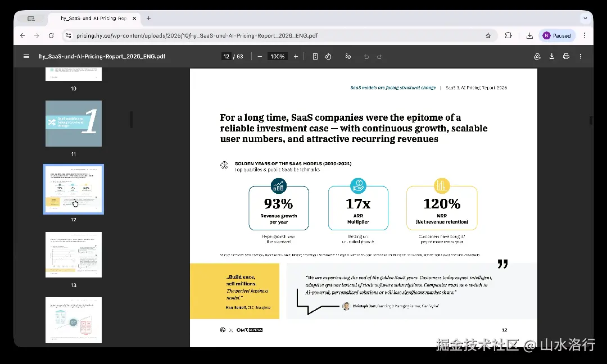This screenshot has width=607, height=364.
Task: View site information icon in address bar
Action: [69, 35]
